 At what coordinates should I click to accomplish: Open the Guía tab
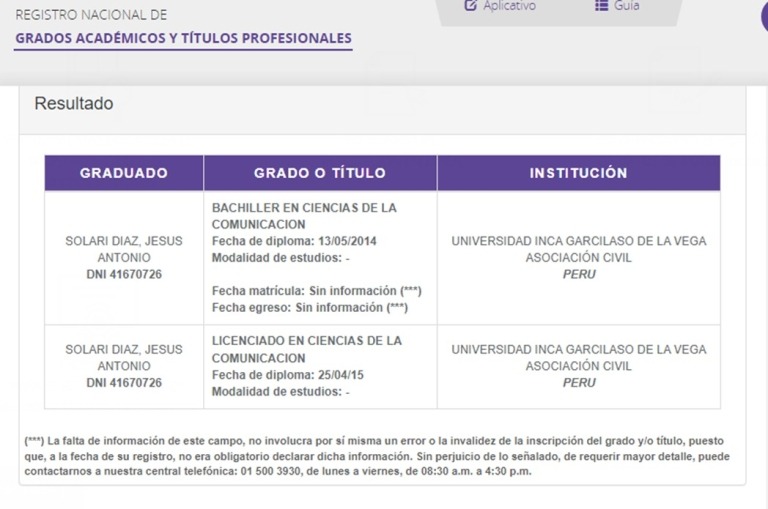coord(617,6)
